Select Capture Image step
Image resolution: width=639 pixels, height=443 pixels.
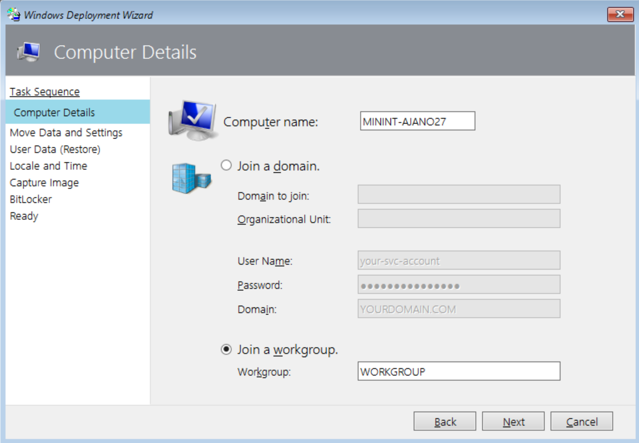44,183
